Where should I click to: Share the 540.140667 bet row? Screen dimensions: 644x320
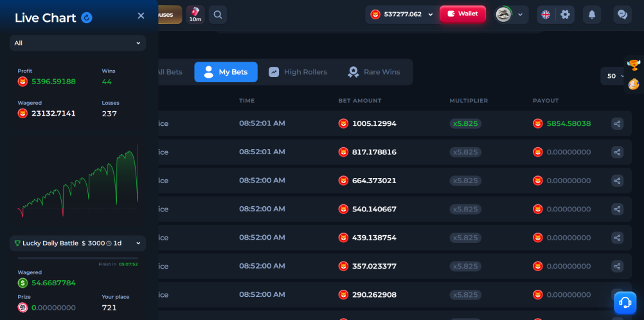[x=617, y=209]
